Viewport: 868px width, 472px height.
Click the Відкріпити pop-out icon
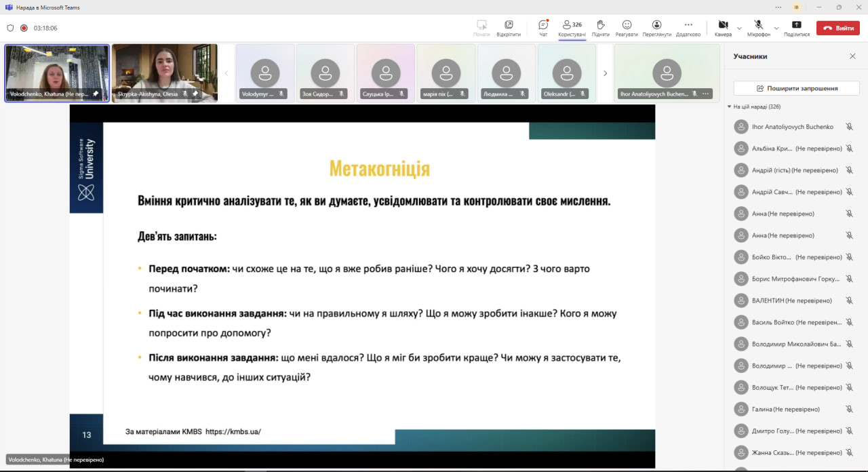[509, 28]
